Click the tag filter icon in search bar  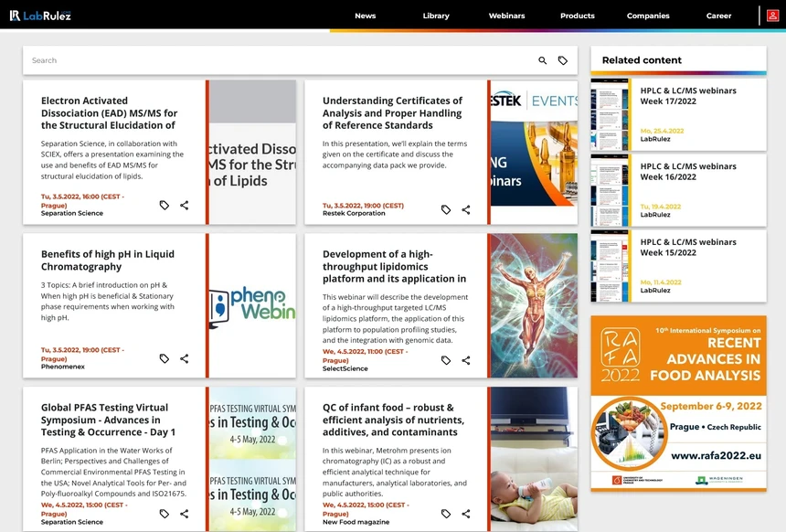(563, 60)
